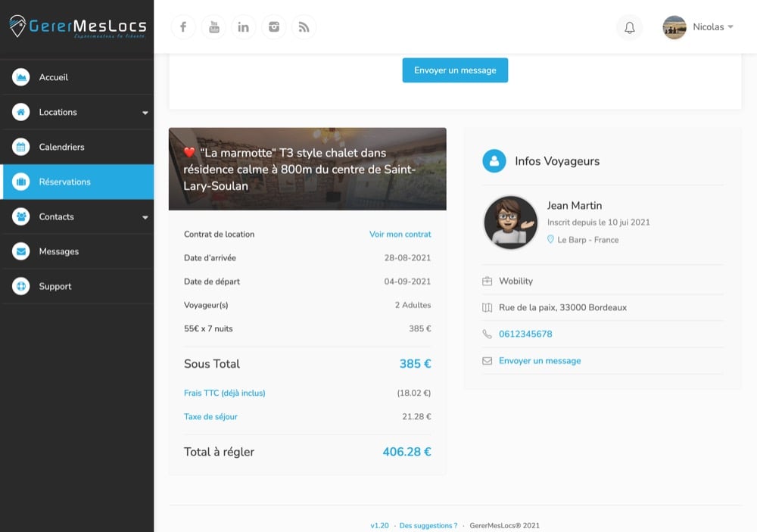Click the Taxe de séjour link
The width and height of the screenshot is (757, 532).
click(x=210, y=417)
